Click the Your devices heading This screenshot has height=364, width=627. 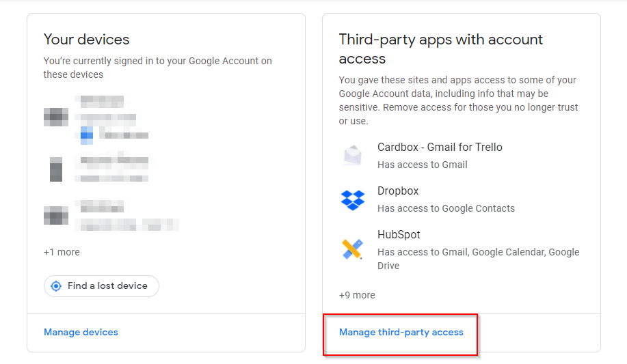86,40
